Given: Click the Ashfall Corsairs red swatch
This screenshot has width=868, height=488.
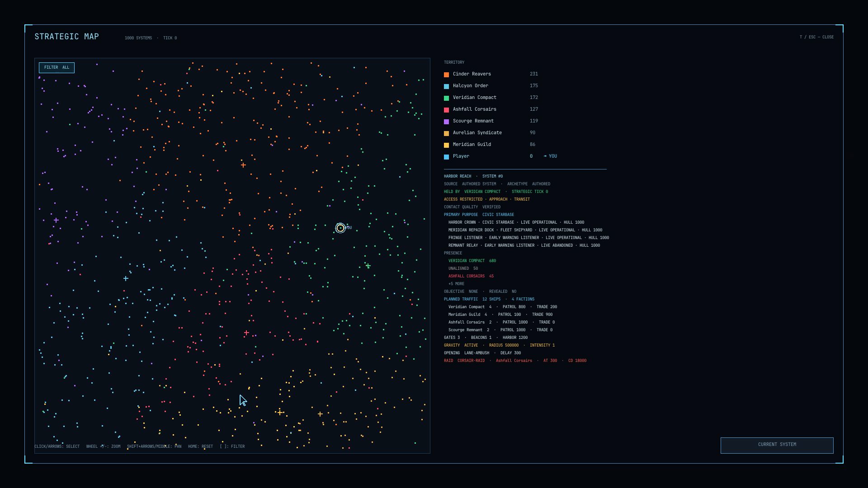Looking at the screenshot, I should (446, 110).
